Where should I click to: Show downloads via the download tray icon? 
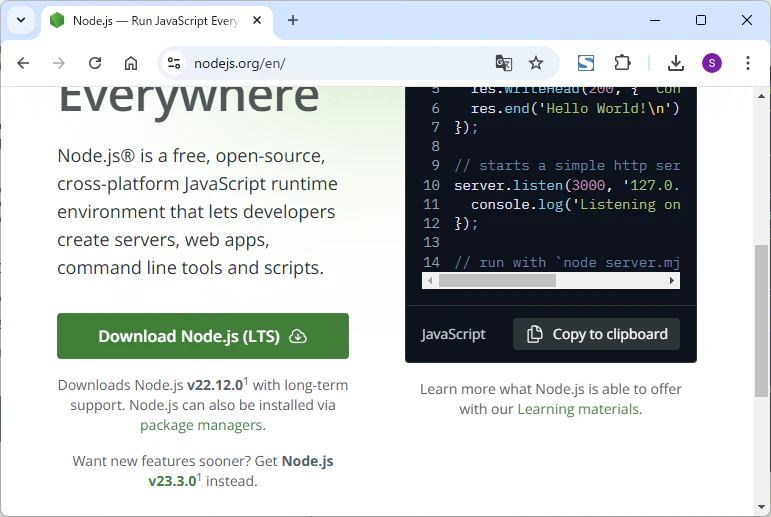tap(676, 63)
